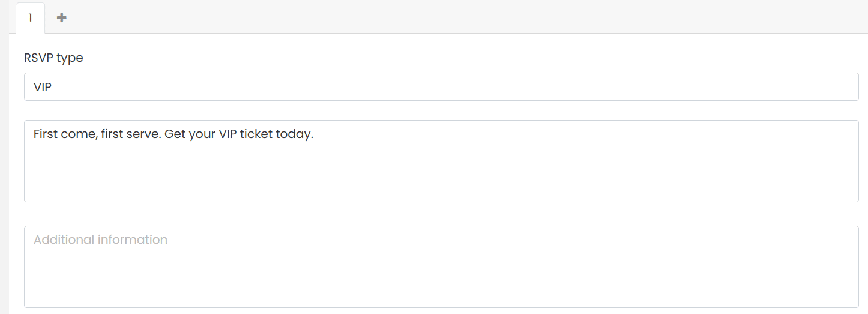The width and height of the screenshot is (868, 314).
Task: Click the word 'Get' in the description
Action: (175, 134)
